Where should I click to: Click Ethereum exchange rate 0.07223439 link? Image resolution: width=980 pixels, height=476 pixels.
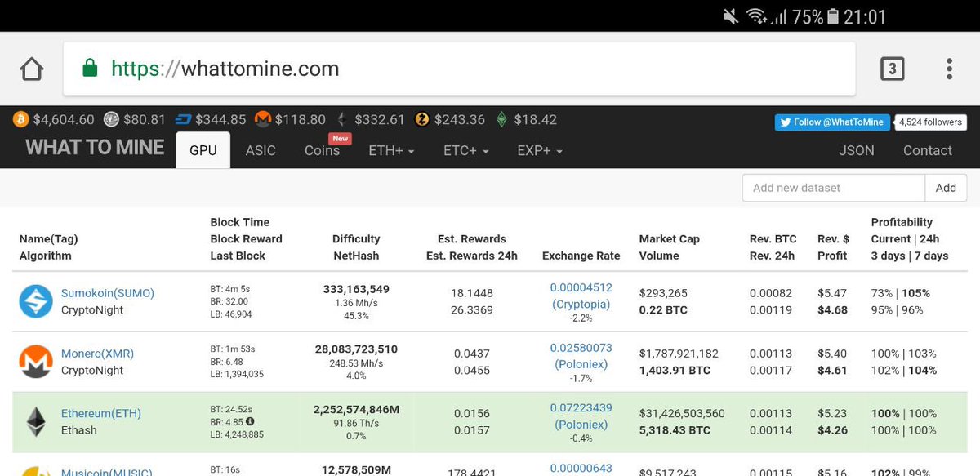[581, 408]
